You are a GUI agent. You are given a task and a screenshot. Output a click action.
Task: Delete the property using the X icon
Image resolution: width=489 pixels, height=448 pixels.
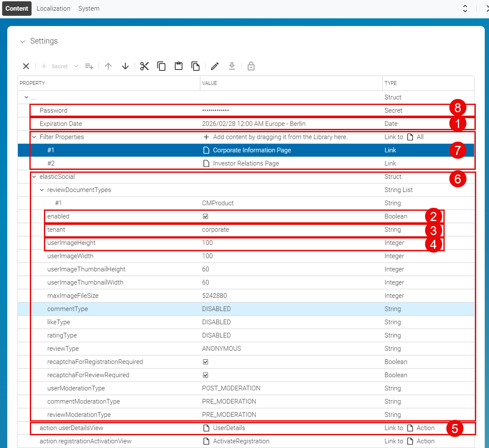coord(26,66)
